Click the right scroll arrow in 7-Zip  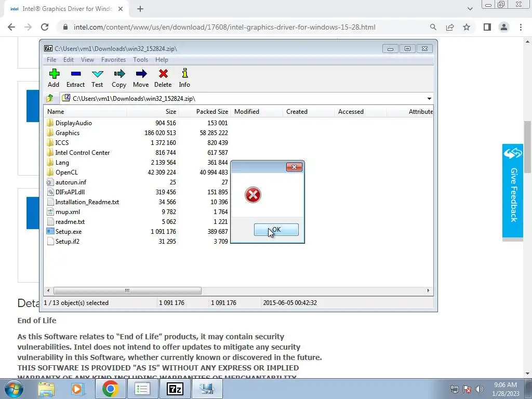point(428,290)
